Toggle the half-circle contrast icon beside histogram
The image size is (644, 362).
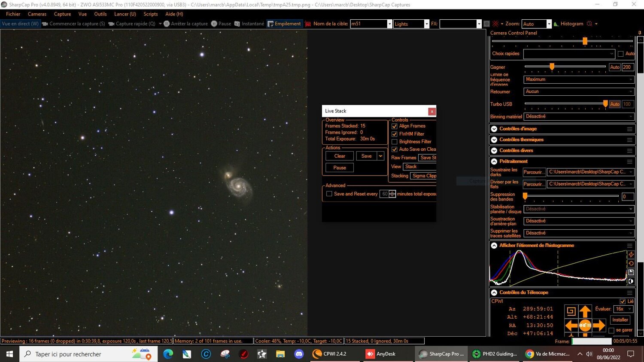[631, 281]
